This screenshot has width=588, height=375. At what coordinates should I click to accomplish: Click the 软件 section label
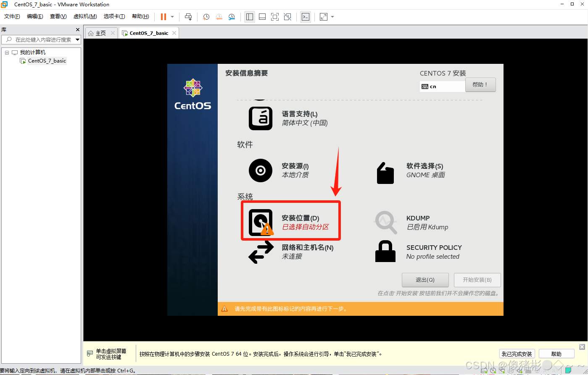pos(245,145)
